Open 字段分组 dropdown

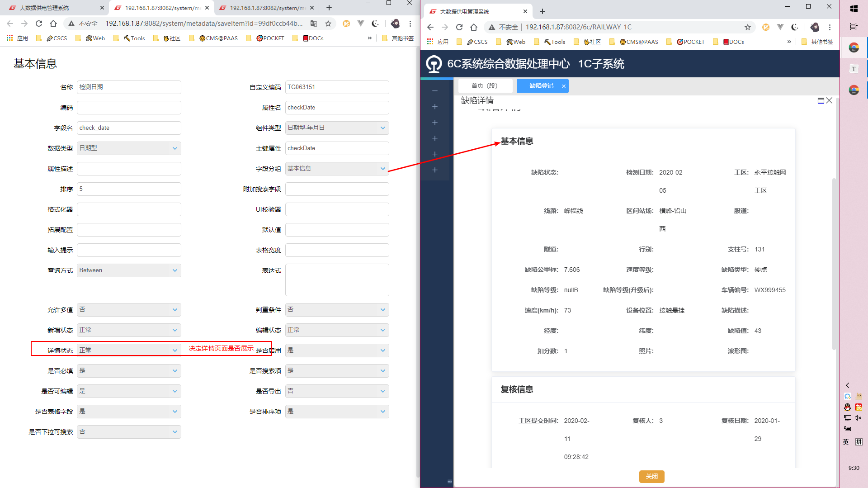point(337,169)
